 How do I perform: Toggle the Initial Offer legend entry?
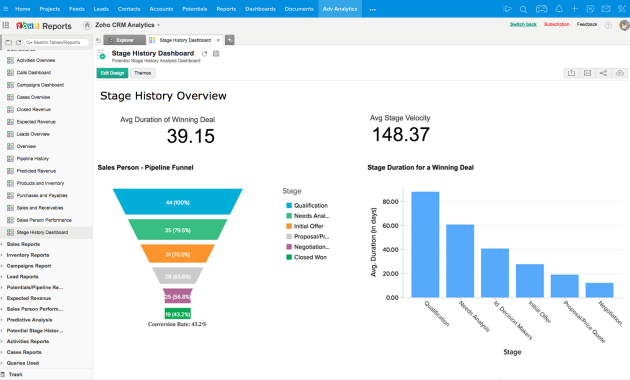[305, 226]
